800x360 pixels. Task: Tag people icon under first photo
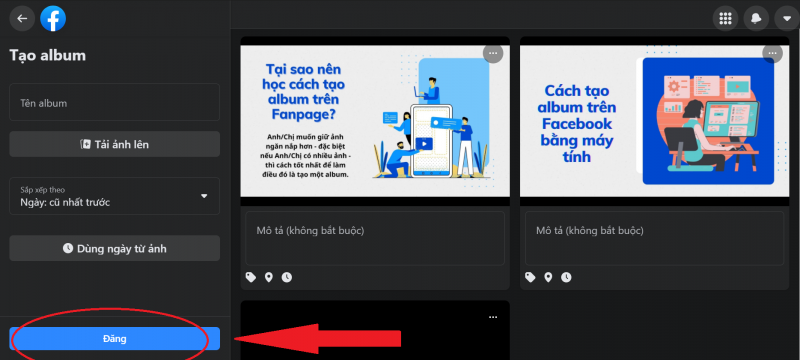point(251,277)
